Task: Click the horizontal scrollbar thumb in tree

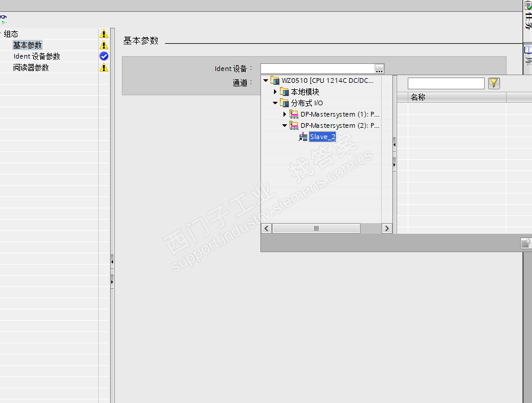Action: click(x=316, y=228)
